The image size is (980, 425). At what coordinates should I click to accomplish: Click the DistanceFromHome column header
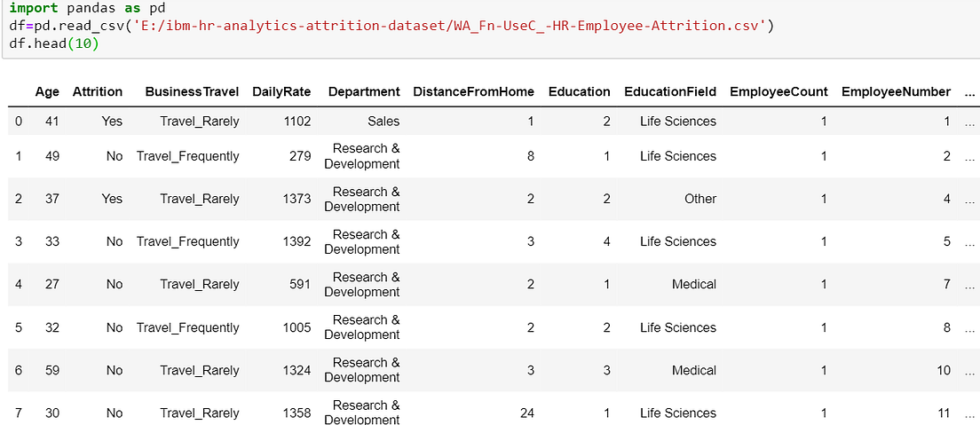coord(474,92)
